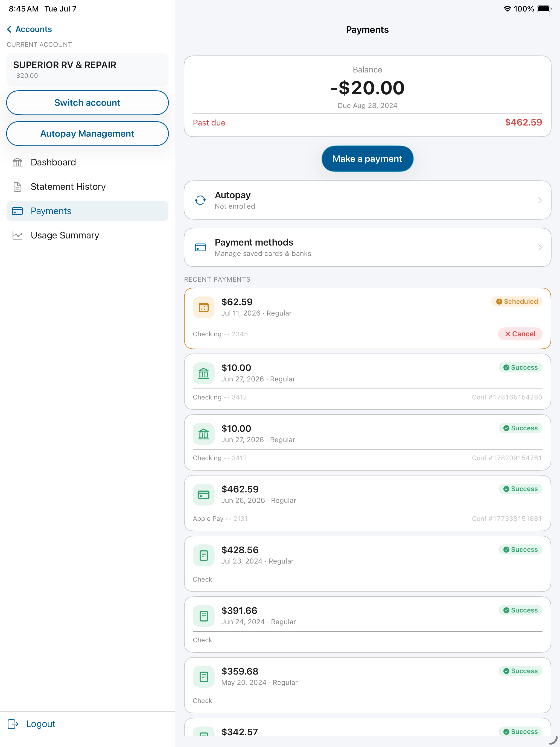The image size is (560, 747).
Task: Click the Logout link
Action: pyautogui.click(x=31, y=724)
